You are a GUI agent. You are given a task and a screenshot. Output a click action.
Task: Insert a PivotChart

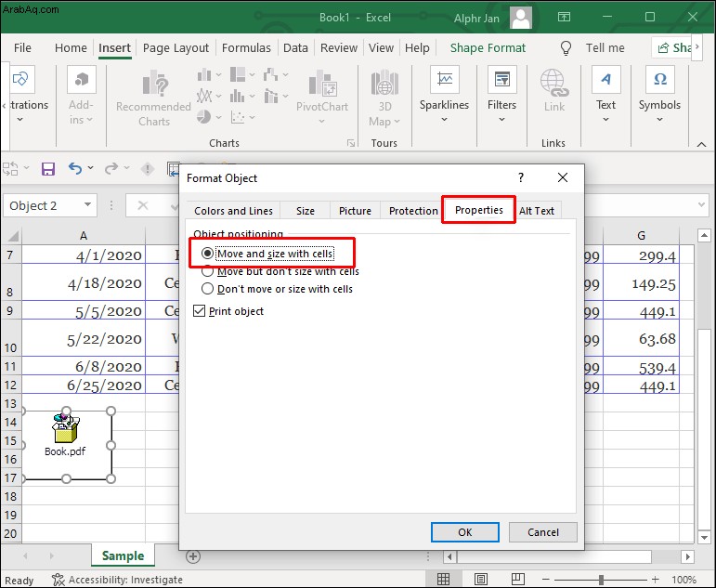click(322, 97)
